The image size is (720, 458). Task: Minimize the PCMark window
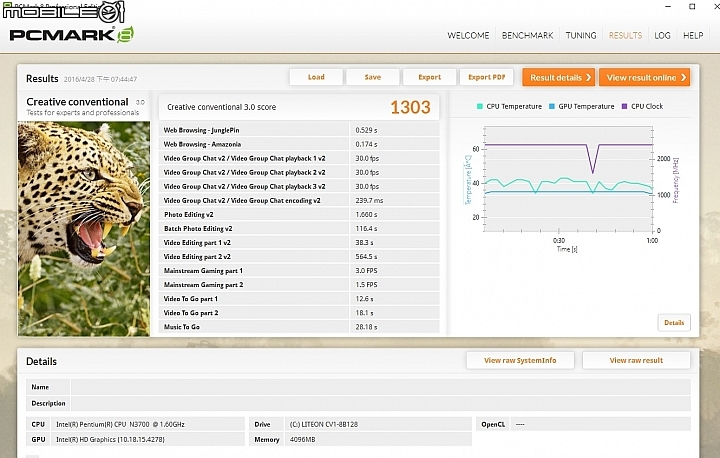[668, 6]
